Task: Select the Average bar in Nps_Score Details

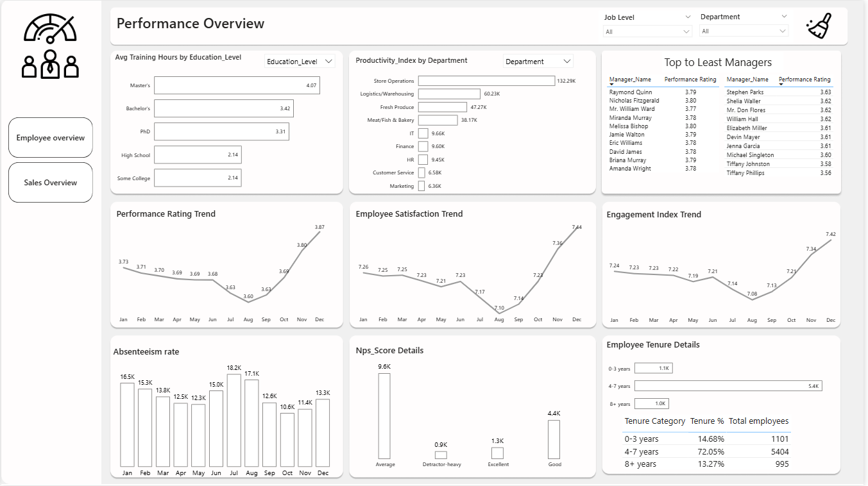Action: click(x=384, y=415)
